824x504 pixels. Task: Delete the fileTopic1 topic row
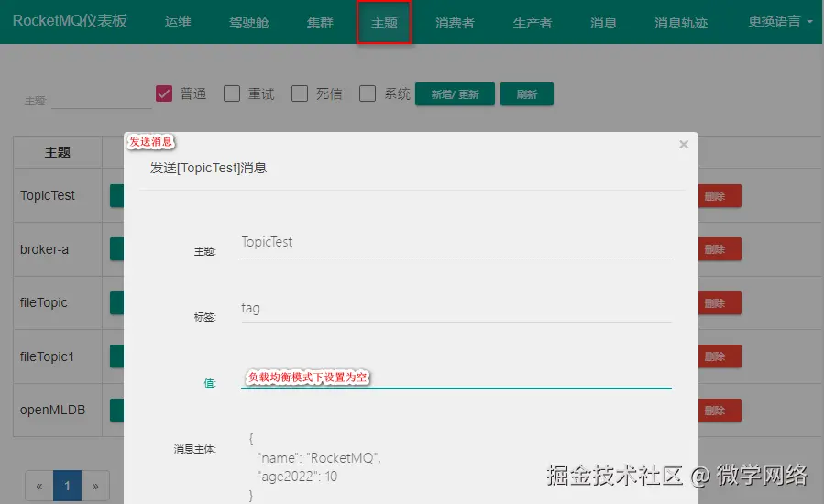(x=720, y=356)
